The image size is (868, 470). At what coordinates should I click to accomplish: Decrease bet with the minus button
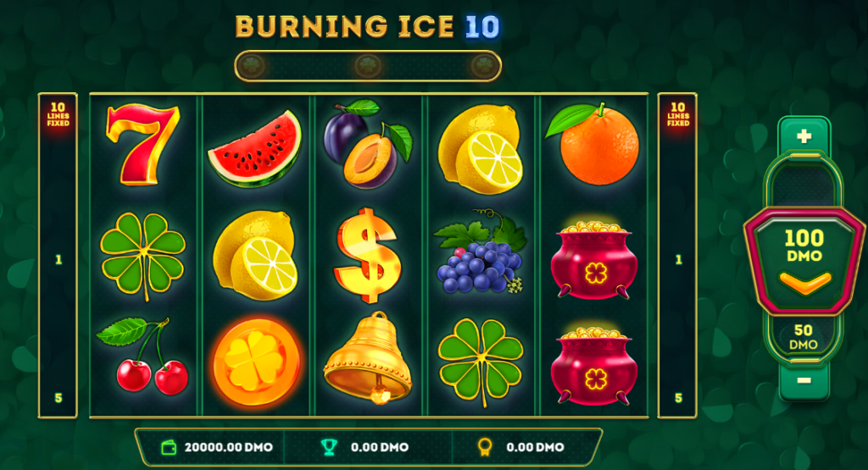click(804, 380)
